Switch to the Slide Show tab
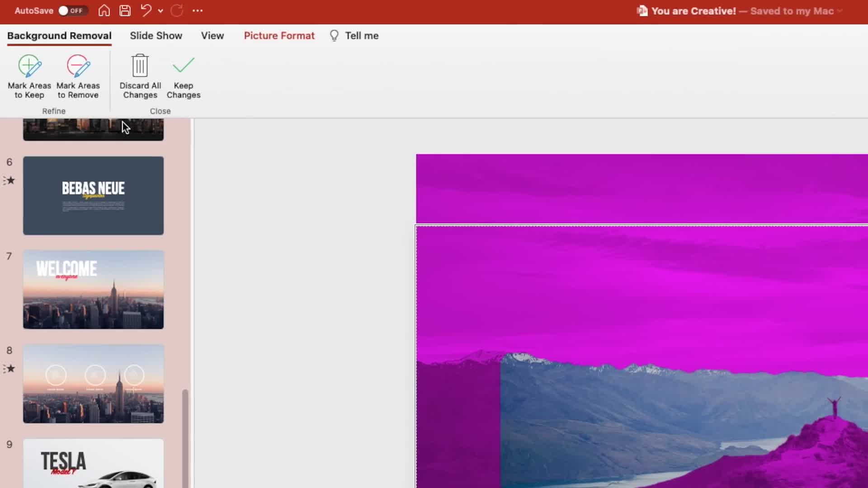Image resolution: width=868 pixels, height=488 pixels. 156,36
